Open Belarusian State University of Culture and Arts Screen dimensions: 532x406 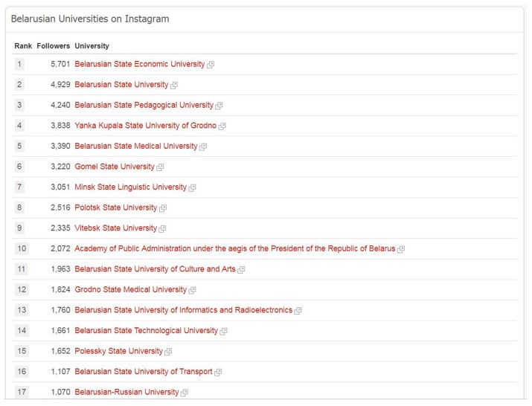click(155, 269)
